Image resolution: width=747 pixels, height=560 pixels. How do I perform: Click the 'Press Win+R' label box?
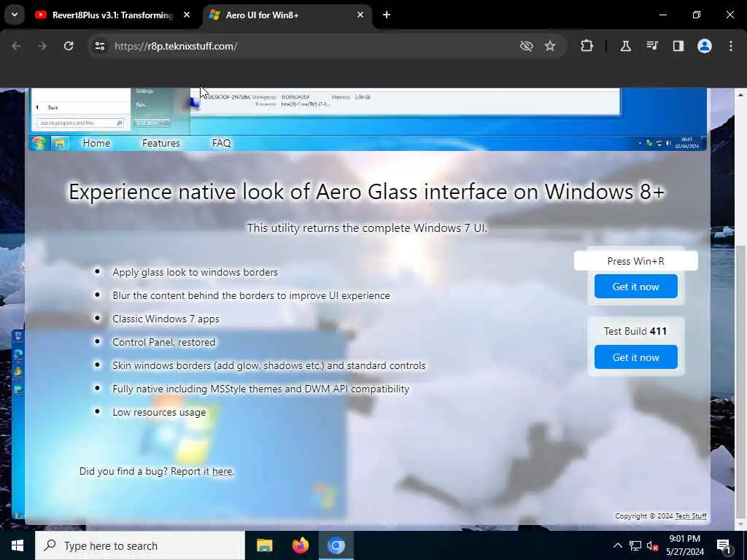(635, 261)
